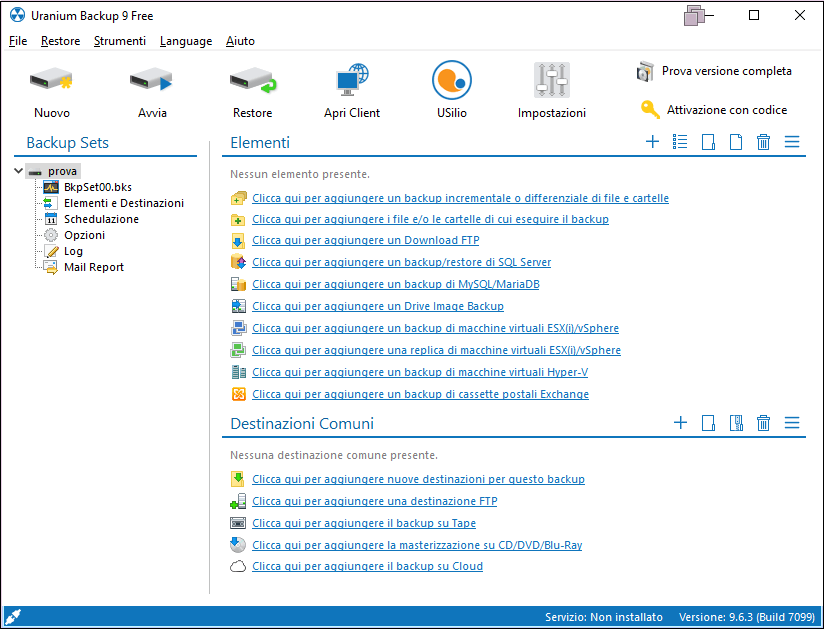Click the list icon in Elementi header
This screenshot has height=629, width=824.
(680, 141)
